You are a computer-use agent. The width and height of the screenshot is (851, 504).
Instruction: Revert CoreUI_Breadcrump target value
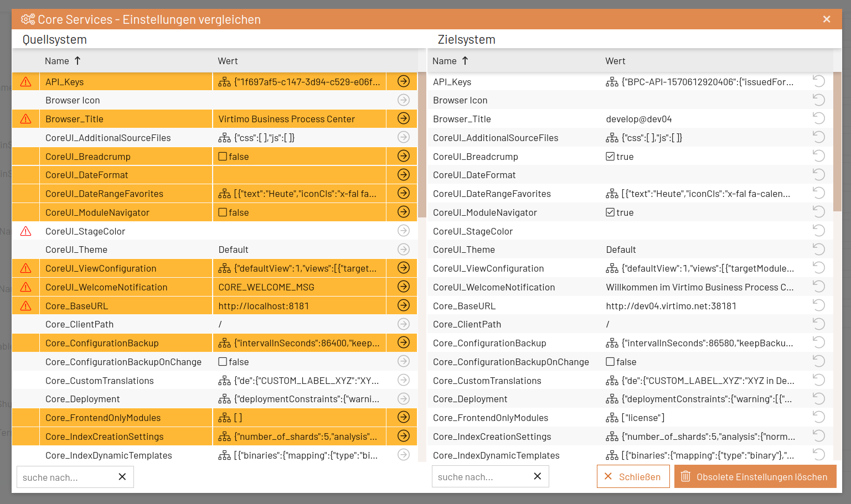[x=818, y=156]
